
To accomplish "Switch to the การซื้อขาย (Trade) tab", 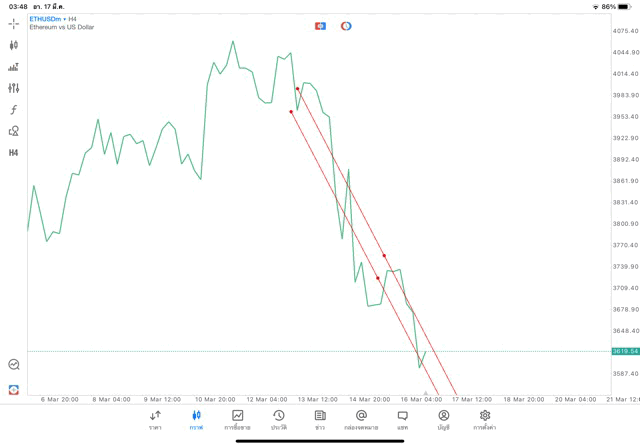I will (x=237, y=420).
